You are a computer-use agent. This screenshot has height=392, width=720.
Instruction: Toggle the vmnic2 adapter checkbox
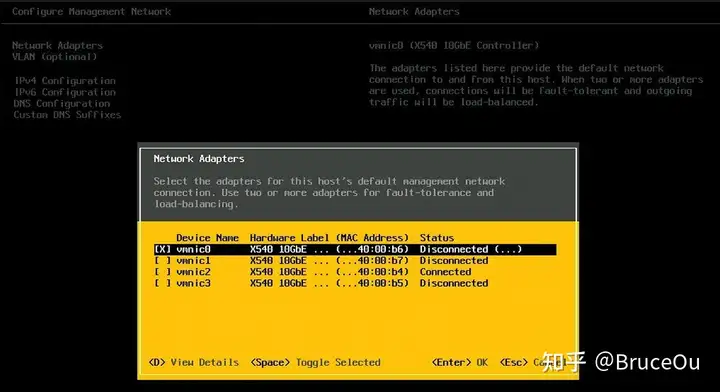[163, 272]
